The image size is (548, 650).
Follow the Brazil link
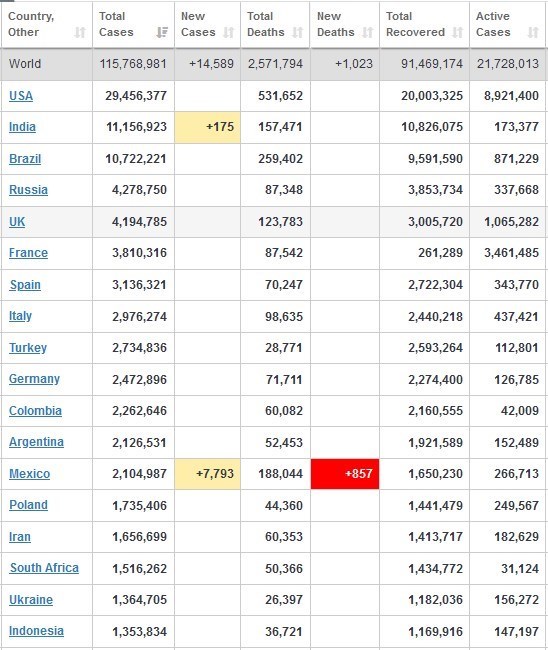point(25,159)
